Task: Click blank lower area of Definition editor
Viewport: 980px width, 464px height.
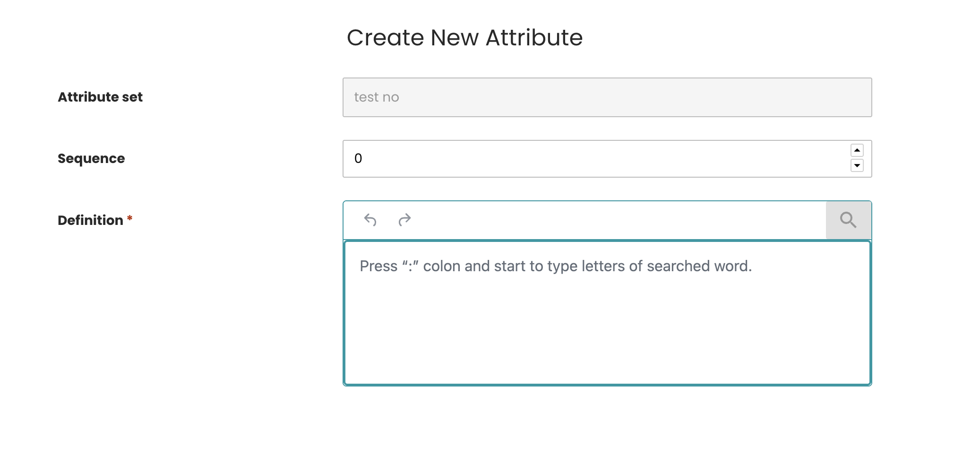Action: tap(607, 340)
